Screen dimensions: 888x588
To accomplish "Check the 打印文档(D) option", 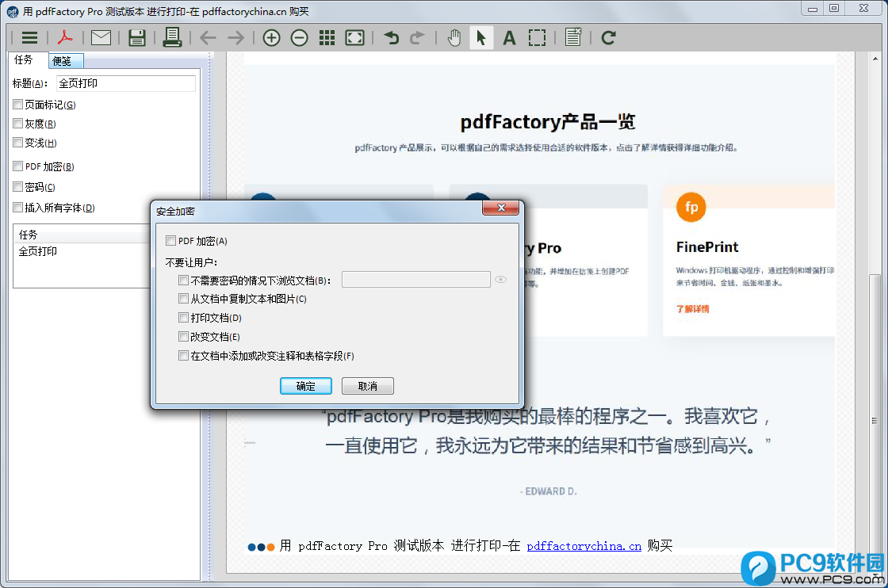I will (x=183, y=318).
